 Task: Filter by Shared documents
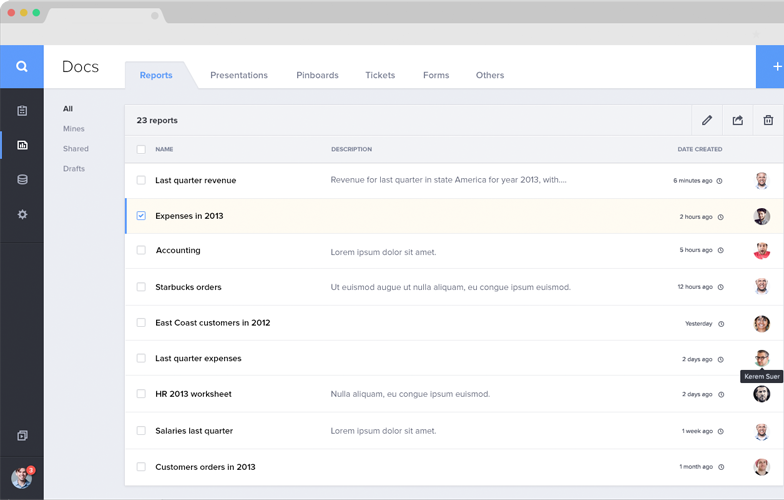[x=76, y=149]
